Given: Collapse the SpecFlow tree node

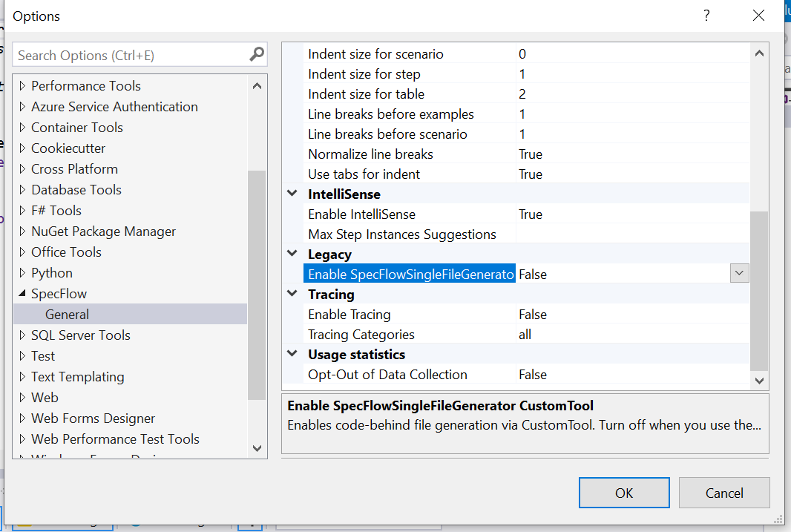Looking at the screenshot, I should (22, 294).
